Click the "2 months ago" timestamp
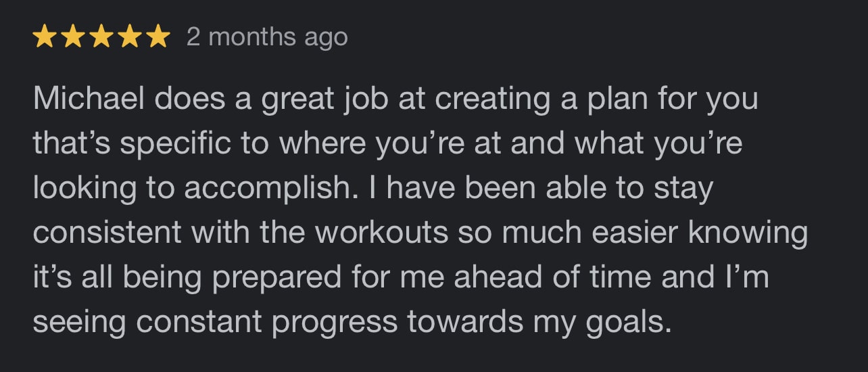The width and height of the screenshot is (868, 372). coord(267,37)
